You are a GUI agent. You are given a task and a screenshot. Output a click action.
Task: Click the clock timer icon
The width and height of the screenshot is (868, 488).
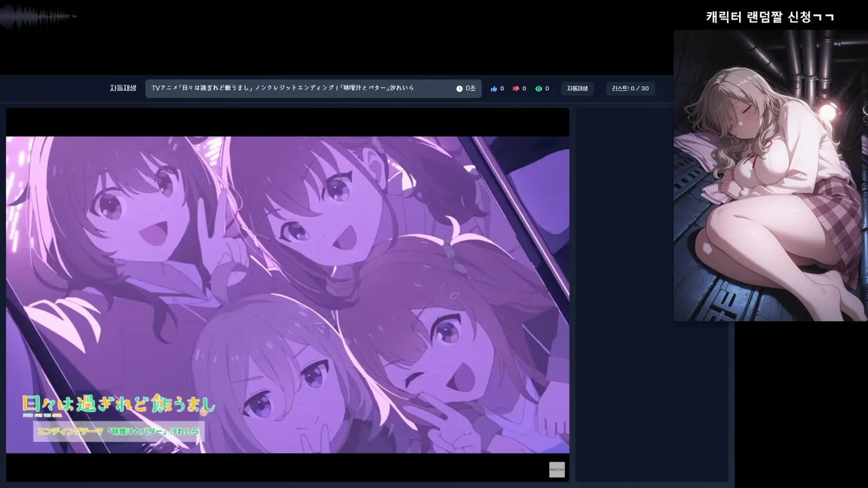click(x=459, y=89)
